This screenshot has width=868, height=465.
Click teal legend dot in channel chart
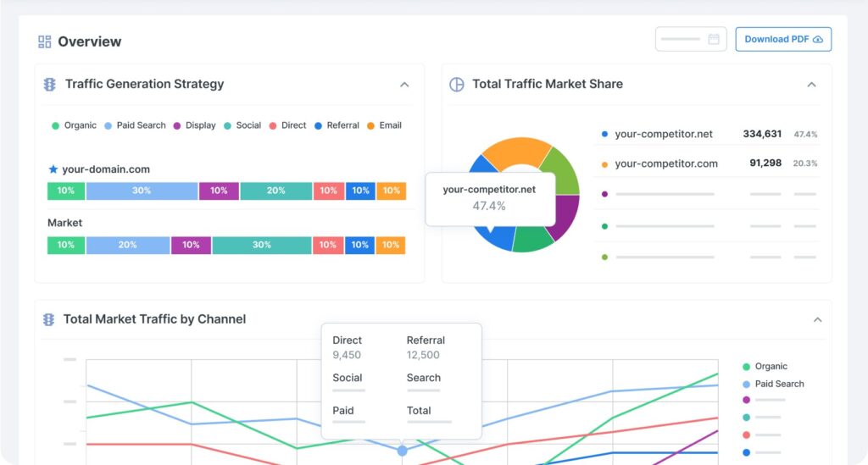click(746, 418)
